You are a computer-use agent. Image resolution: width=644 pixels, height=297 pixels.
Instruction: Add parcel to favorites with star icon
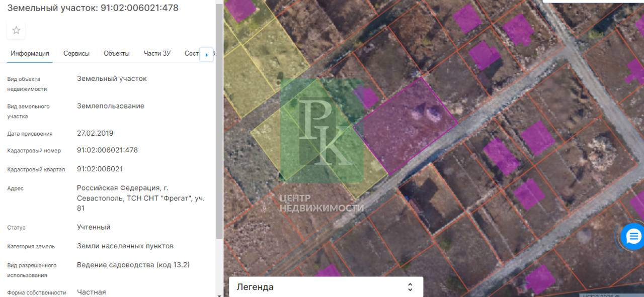click(x=16, y=30)
